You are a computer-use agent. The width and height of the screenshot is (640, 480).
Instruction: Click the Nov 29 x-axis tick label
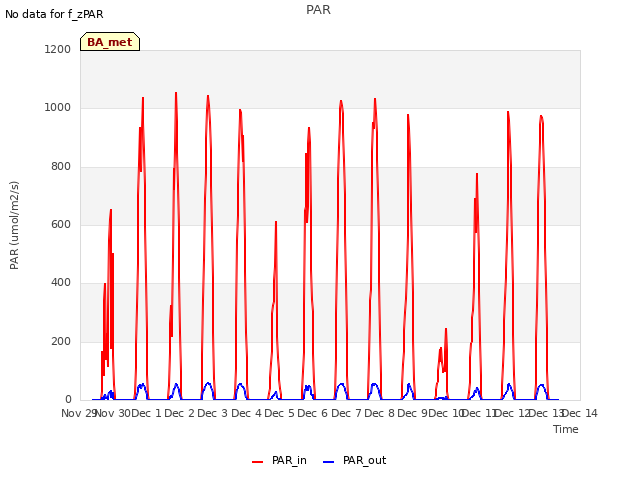(78, 413)
